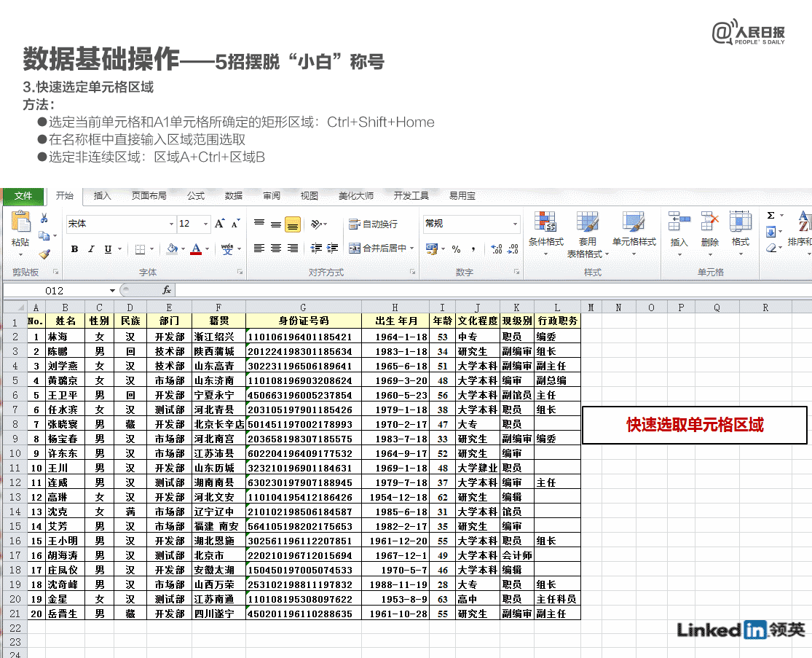Click 删除 delete cells button

click(x=709, y=233)
